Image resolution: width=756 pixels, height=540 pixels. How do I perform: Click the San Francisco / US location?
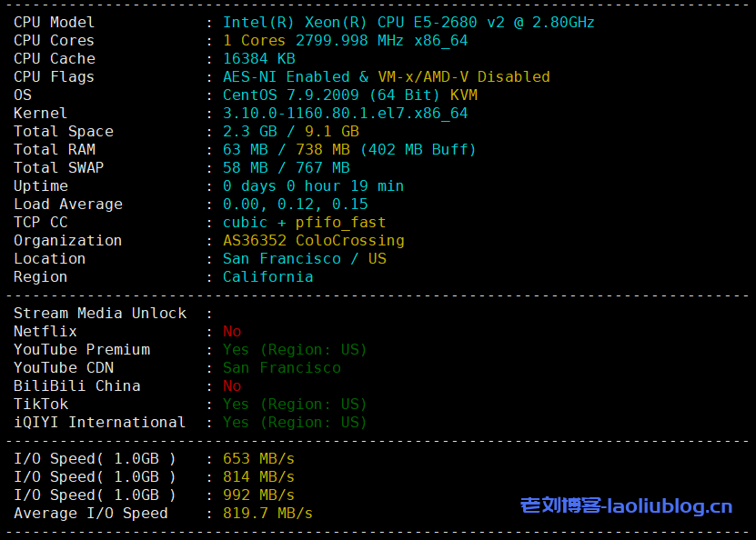[x=304, y=258]
